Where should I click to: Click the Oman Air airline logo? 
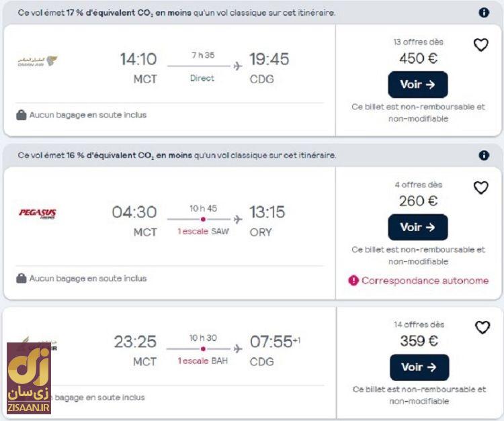point(38,61)
